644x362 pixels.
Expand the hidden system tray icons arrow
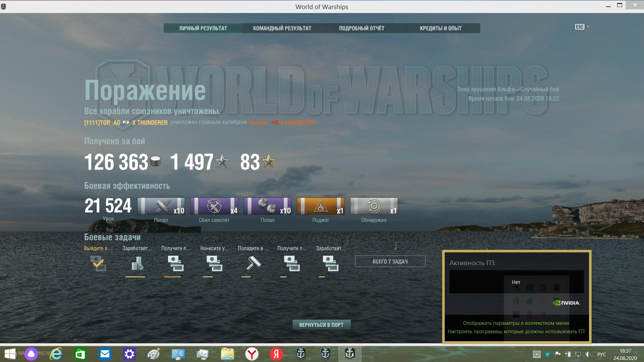click(537, 354)
